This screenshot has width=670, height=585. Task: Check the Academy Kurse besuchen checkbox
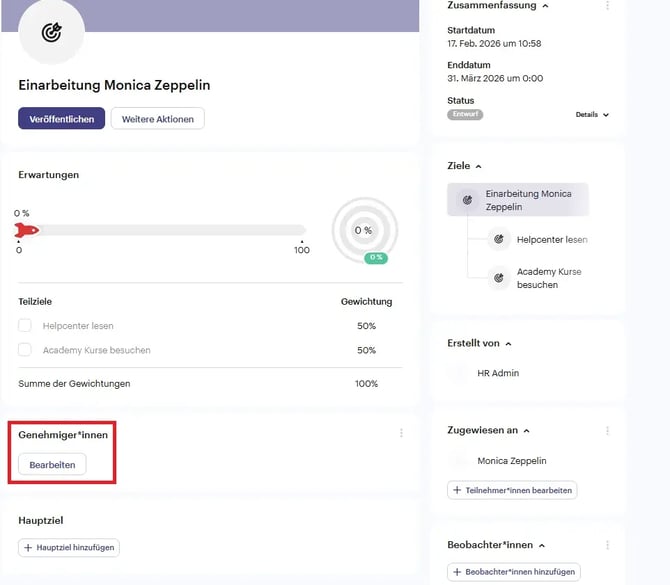click(25, 350)
